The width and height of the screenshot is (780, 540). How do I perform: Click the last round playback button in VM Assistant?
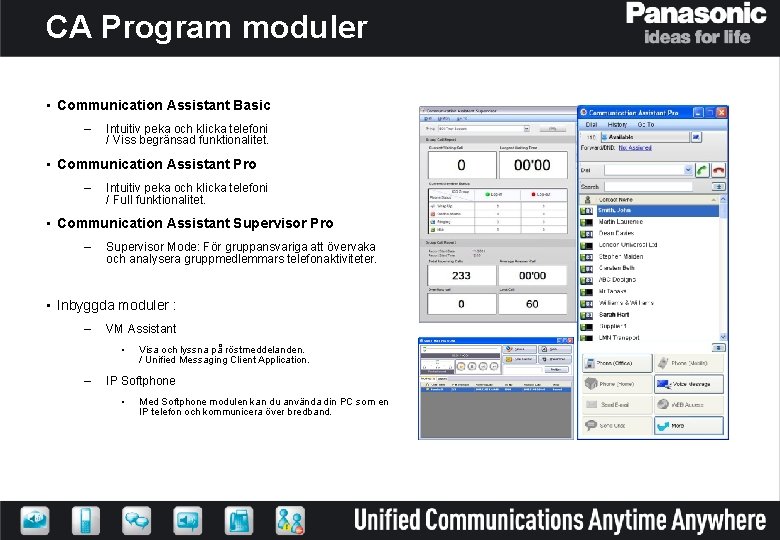pyautogui.click(x=494, y=366)
